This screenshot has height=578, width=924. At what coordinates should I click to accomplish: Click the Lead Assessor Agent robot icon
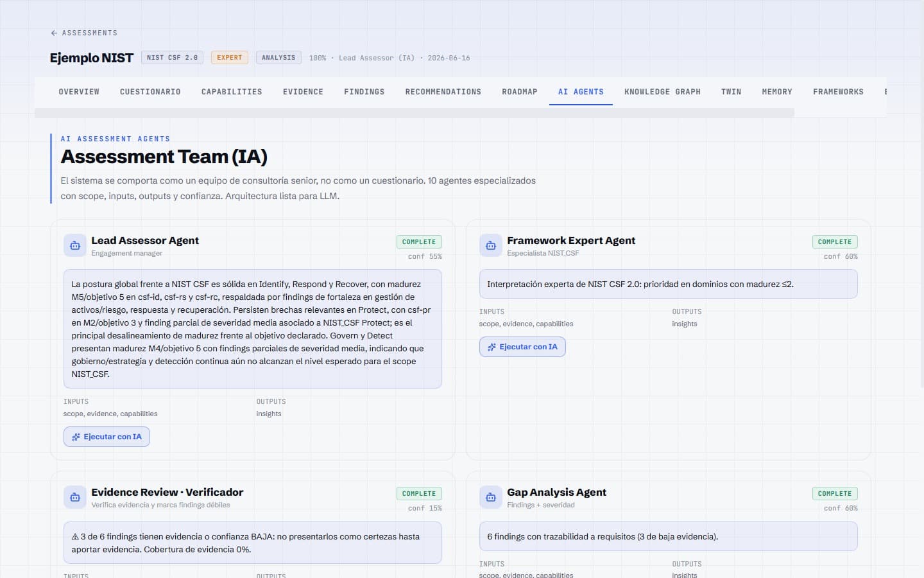pyautogui.click(x=75, y=245)
